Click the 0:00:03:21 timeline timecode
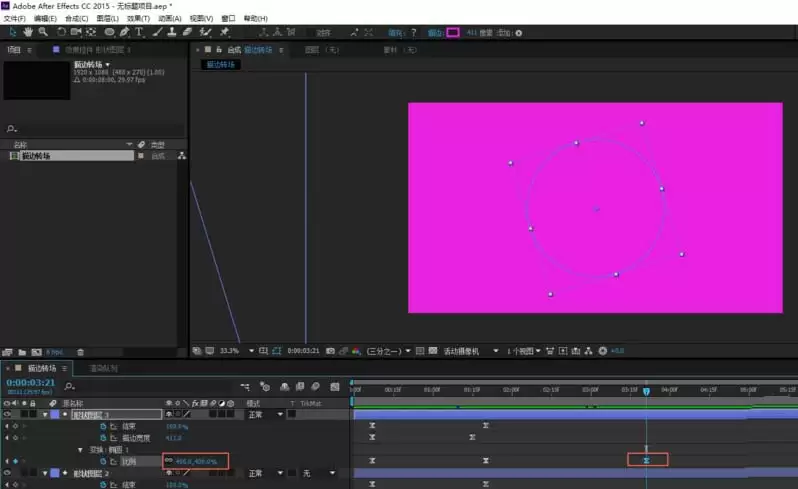 coord(31,383)
